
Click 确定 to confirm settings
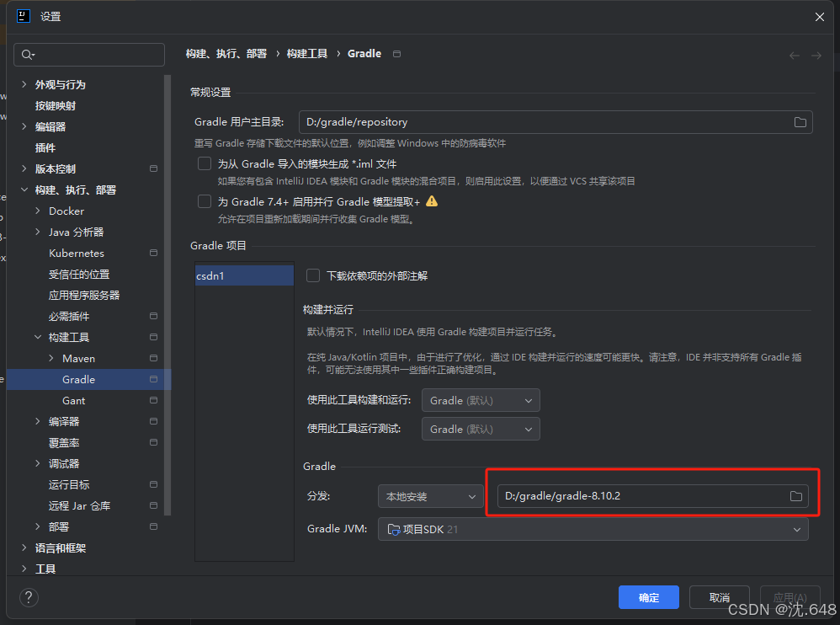click(649, 597)
